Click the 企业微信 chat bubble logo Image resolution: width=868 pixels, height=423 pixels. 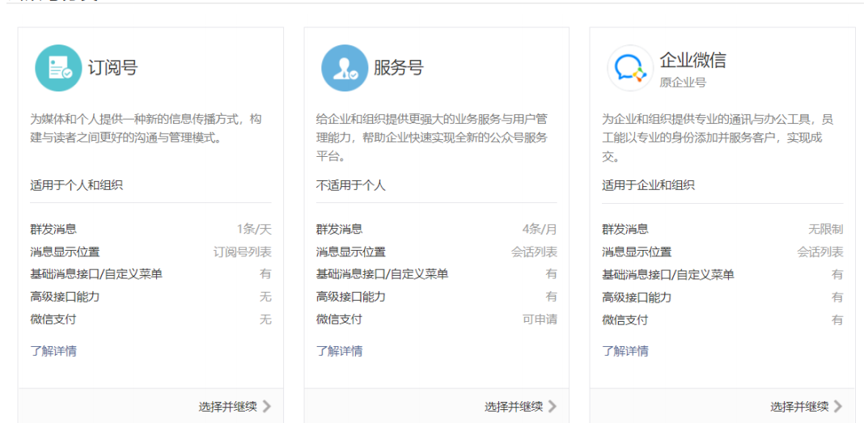click(630, 68)
